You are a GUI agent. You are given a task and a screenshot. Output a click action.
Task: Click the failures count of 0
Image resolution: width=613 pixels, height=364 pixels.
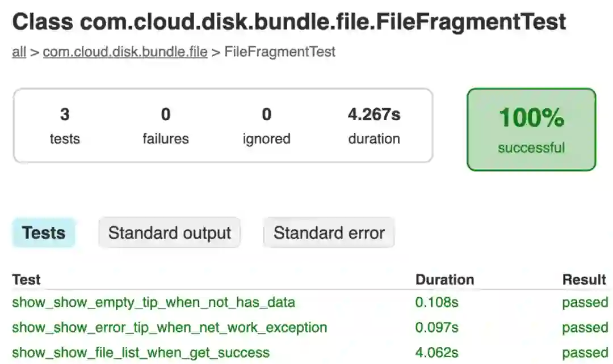[x=166, y=115]
